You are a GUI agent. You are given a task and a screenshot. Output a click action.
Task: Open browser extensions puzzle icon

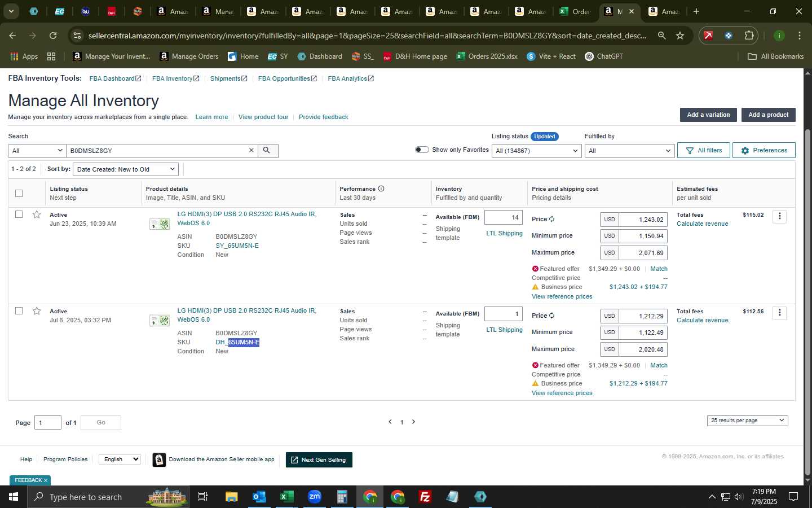[749, 36]
